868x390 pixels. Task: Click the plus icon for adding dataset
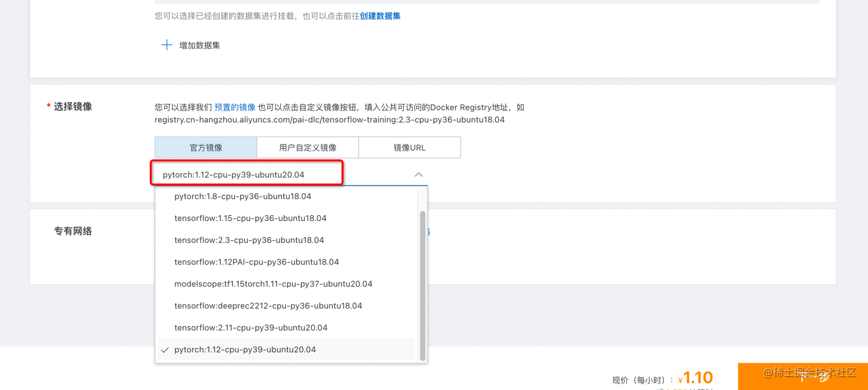pos(167,45)
